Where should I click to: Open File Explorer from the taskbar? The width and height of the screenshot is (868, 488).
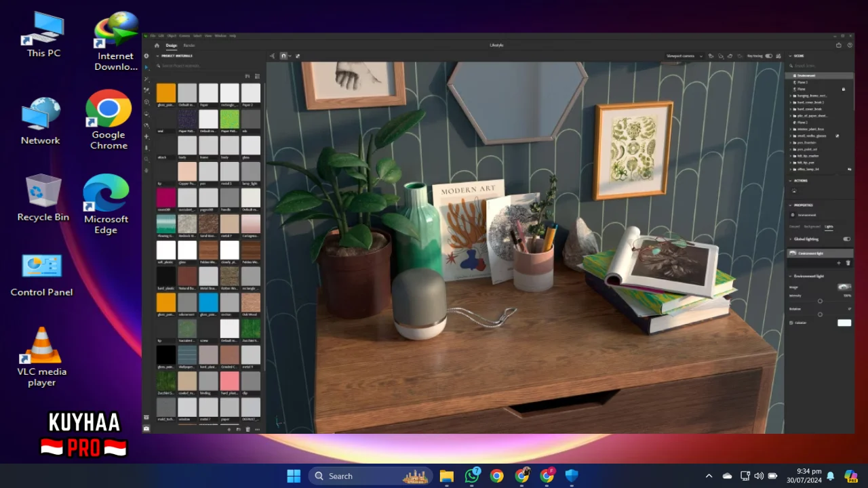coord(446,476)
